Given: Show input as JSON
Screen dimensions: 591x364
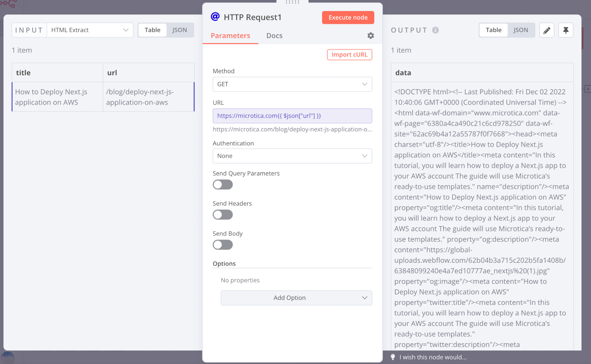Looking at the screenshot, I should click(180, 30).
